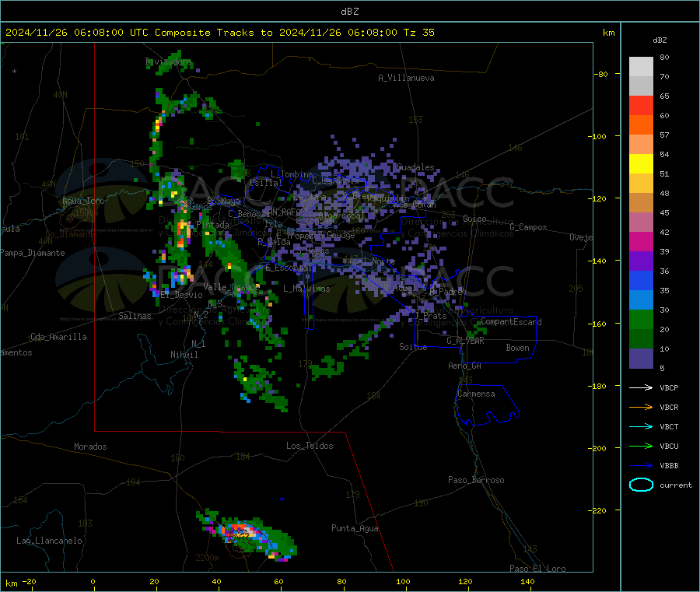Click the Aero_GA place label
The image size is (700, 592).
point(465,366)
